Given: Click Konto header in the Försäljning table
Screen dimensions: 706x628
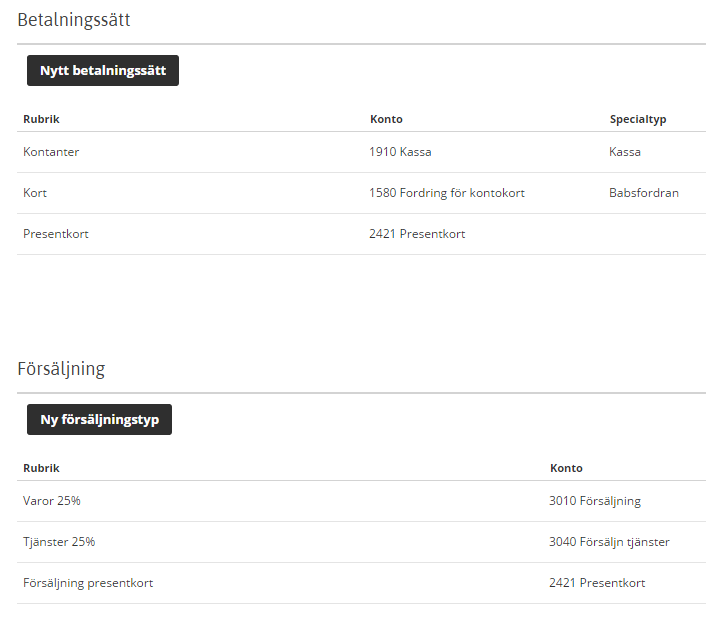Looking at the screenshot, I should (x=566, y=468).
